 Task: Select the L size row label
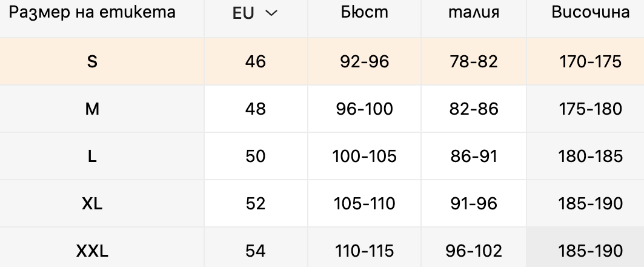92,157
